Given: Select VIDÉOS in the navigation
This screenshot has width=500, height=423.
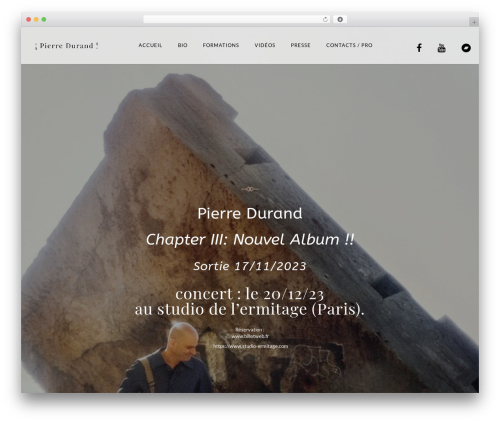Looking at the screenshot, I should tap(265, 45).
